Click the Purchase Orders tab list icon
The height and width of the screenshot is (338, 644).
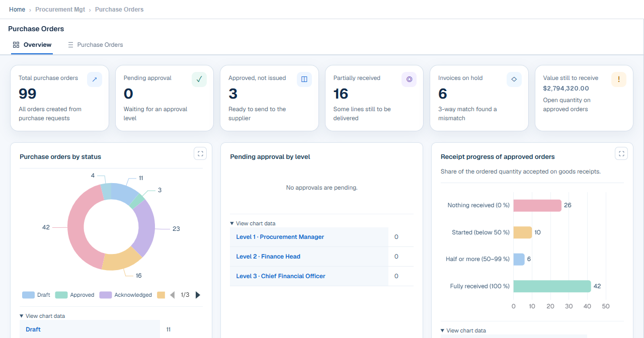[x=71, y=45]
